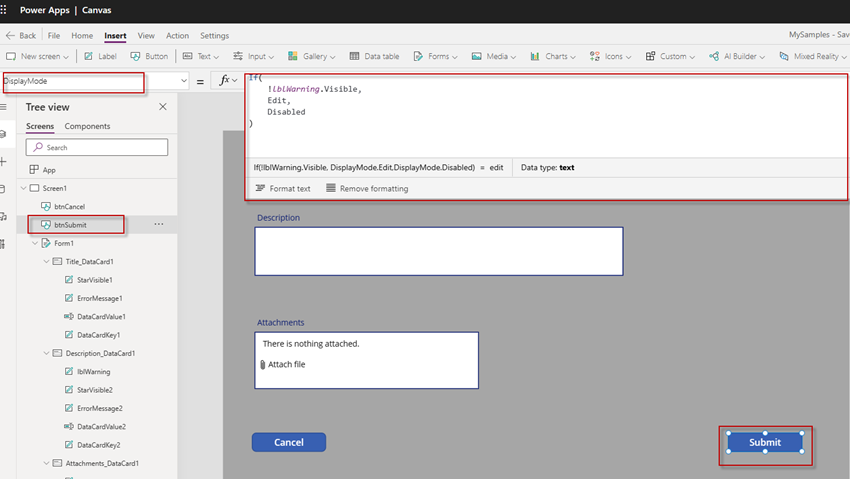Click Format text under the formula
The height and width of the screenshot is (479, 850).
283,189
